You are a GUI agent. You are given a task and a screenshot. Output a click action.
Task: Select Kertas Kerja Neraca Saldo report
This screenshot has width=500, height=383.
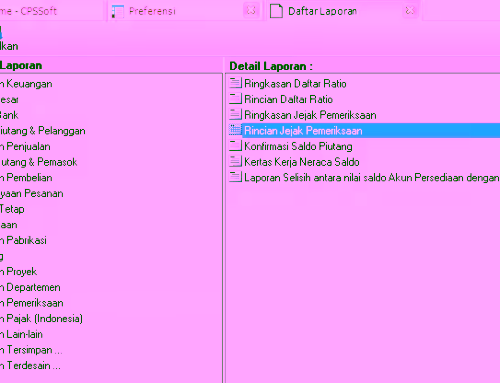(x=302, y=162)
